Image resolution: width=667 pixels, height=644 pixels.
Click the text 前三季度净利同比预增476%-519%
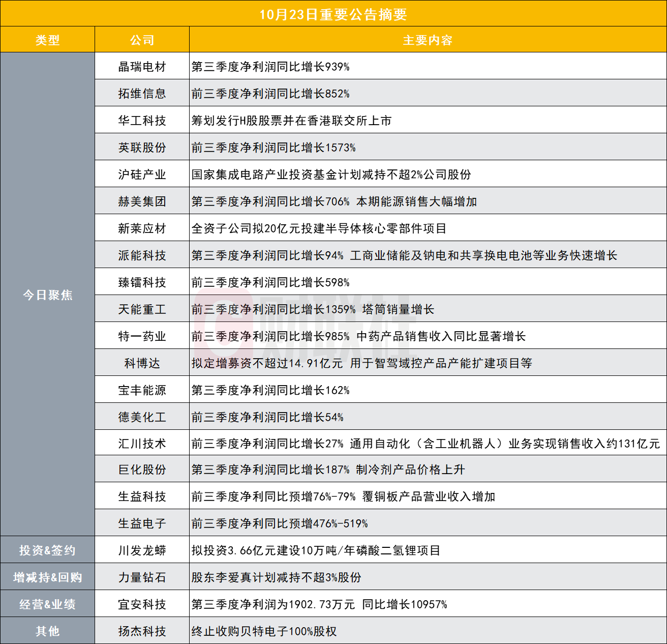click(280, 523)
